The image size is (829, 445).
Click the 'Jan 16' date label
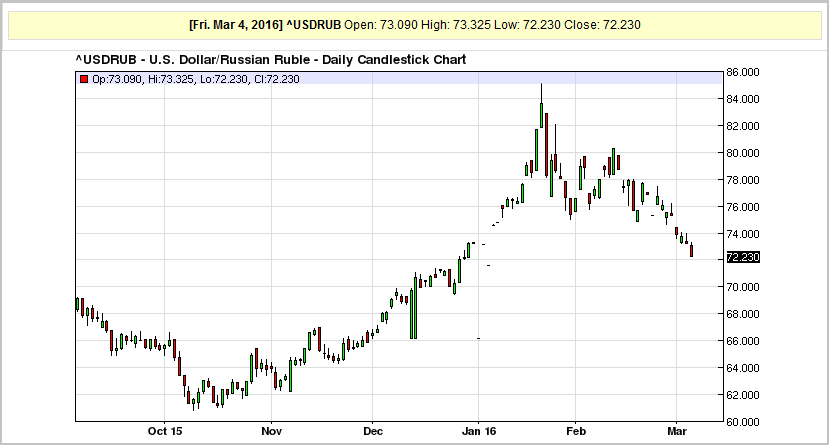point(479,431)
